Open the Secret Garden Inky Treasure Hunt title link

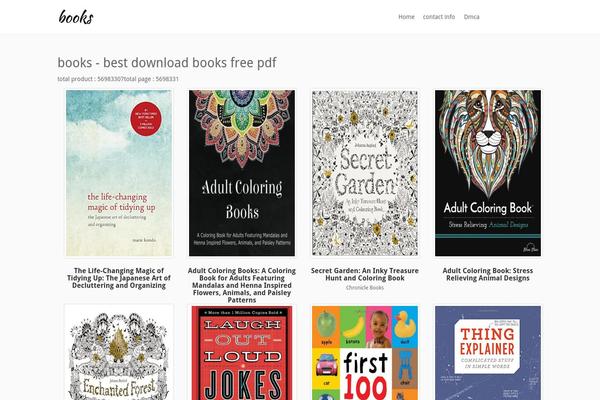click(365, 274)
